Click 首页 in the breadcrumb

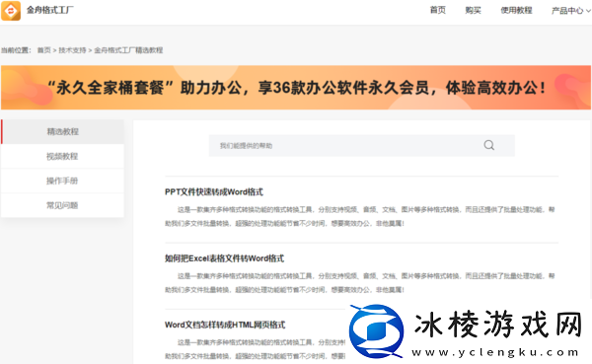tap(43, 50)
